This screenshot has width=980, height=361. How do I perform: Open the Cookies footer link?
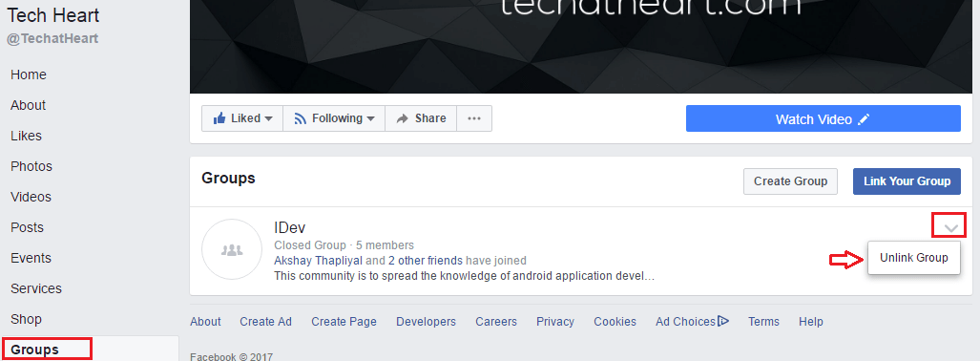pos(615,322)
